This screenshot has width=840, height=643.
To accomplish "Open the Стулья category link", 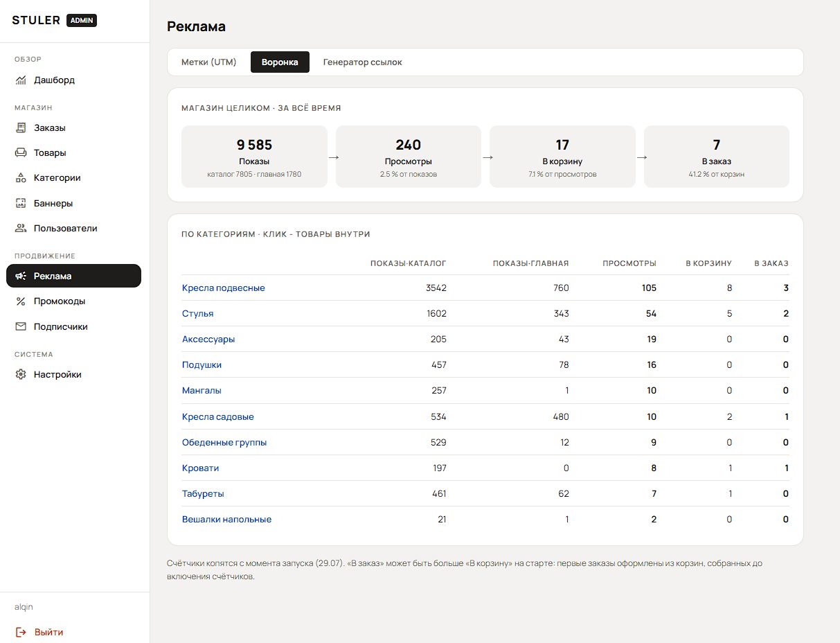I will tap(198, 314).
